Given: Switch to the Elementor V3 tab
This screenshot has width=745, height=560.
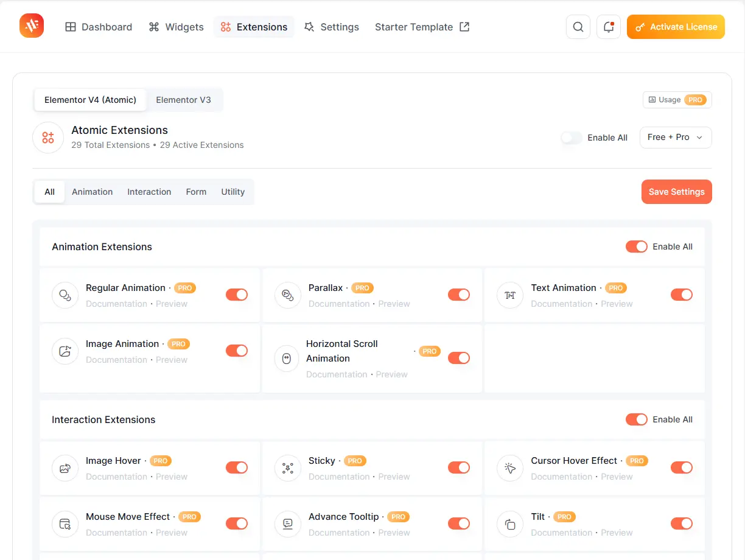Looking at the screenshot, I should (183, 100).
